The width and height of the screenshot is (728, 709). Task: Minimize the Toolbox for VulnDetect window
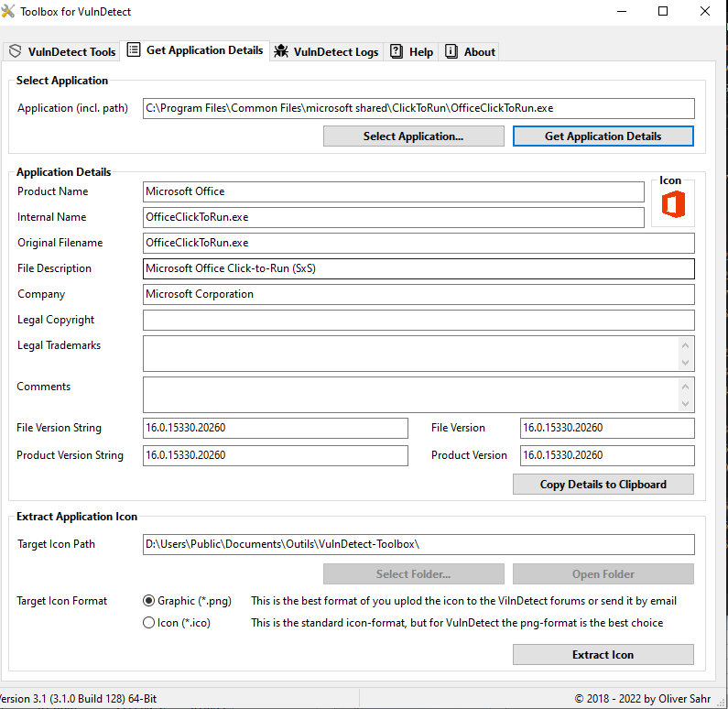click(x=622, y=11)
